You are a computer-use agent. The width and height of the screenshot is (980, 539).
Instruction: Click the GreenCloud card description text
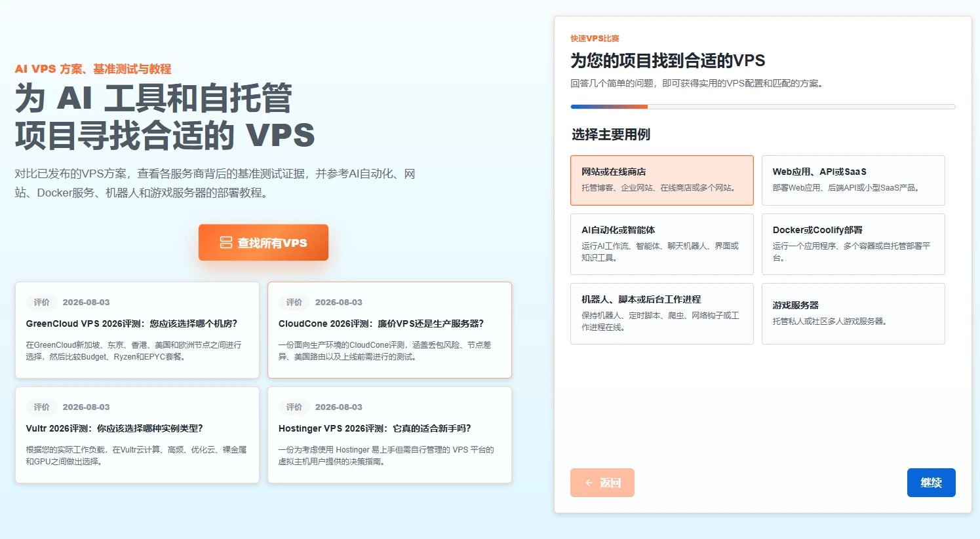134,350
